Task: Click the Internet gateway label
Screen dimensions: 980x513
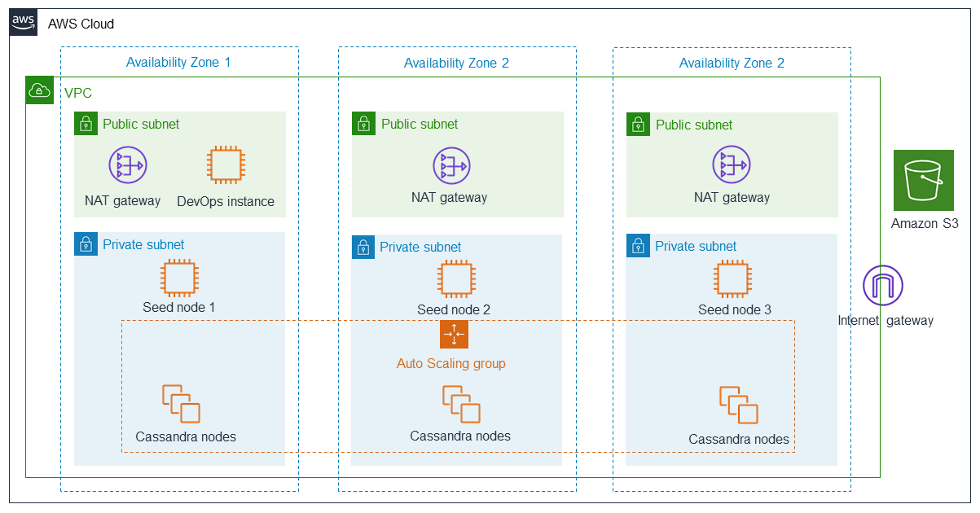Action: tap(886, 320)
